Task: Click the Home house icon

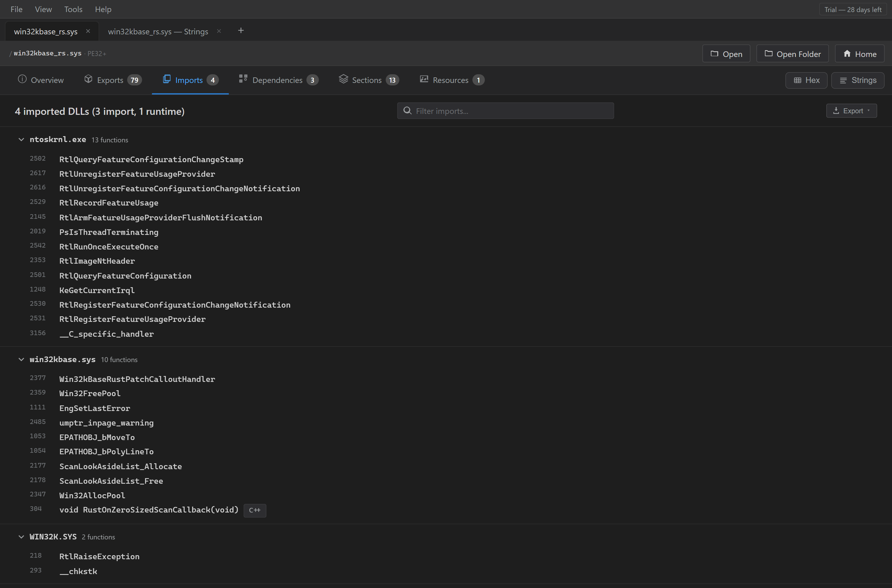Action: (x=847, y=53)
